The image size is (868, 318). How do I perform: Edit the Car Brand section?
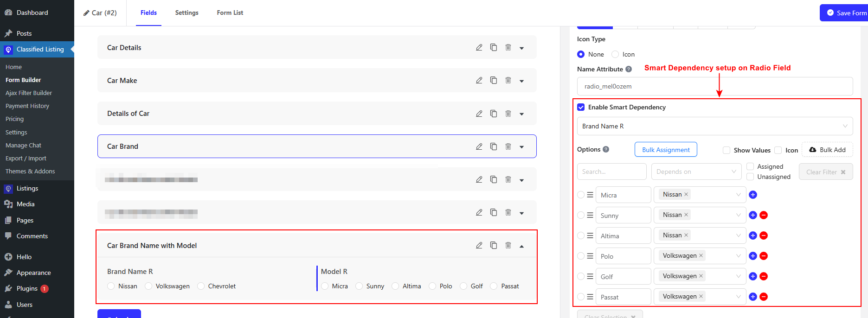click(x=479, y=146)
